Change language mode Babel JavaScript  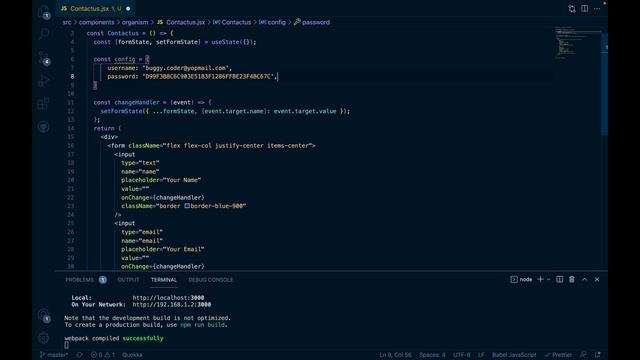(514, 355)
